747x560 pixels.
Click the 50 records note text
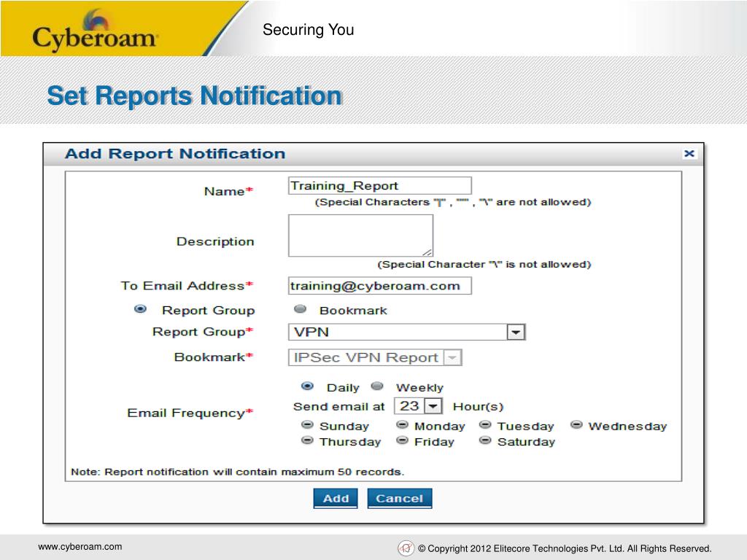click(x=237, y=472)
